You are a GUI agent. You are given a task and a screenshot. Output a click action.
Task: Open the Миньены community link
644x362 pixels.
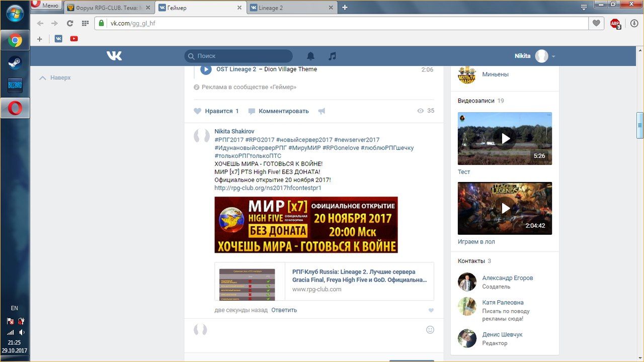pyautogui.click(x=495, y=74)
